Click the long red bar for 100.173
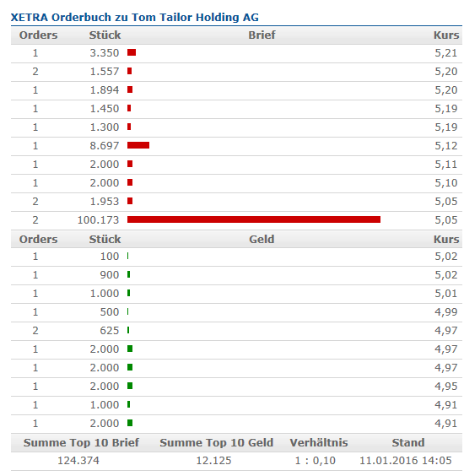Image resolution: width=464 pixels, height=476 pixels. pos(254,219)
